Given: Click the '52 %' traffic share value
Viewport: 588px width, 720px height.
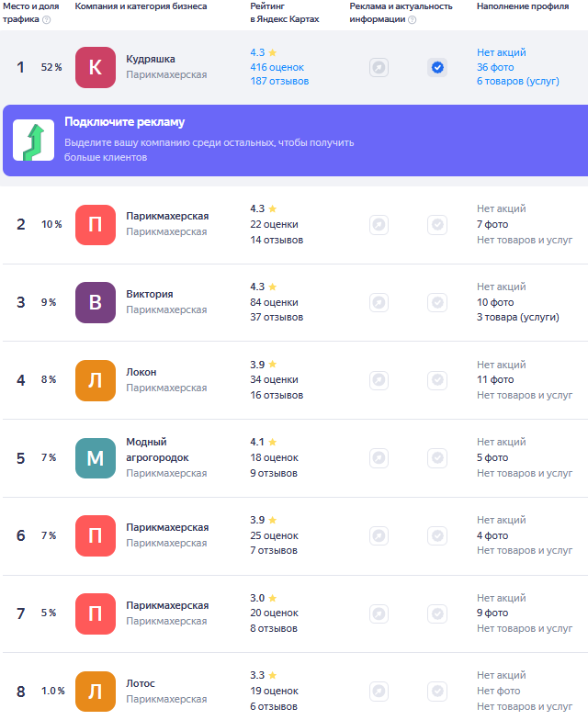Looking at the screenshot, I should coord(51,68).
